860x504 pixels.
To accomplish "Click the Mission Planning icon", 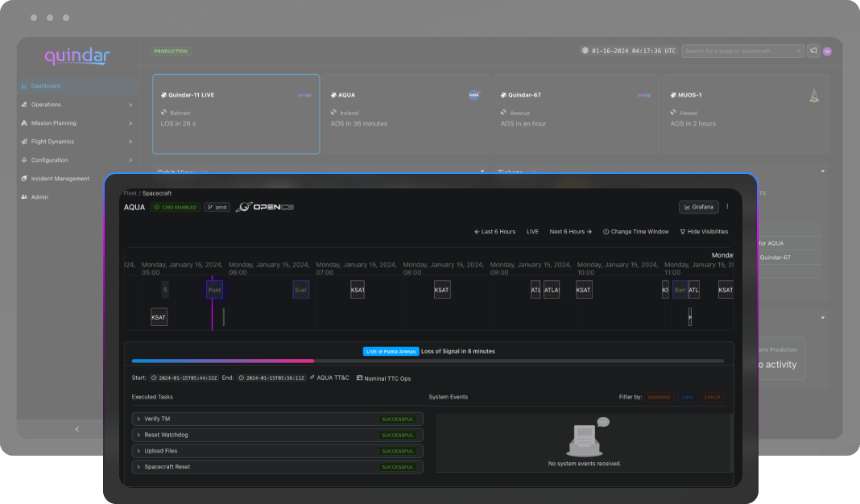I will (x=24, y=123).
